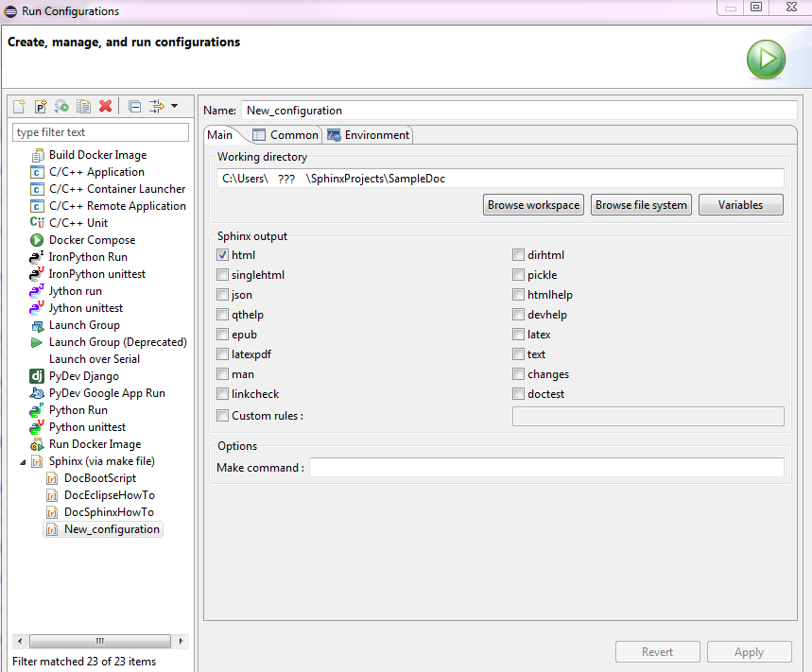The height and width of the screenshot is (672, 812).
Task: Enable the Custom rules checkbox
Action: (x=223, y=415)
